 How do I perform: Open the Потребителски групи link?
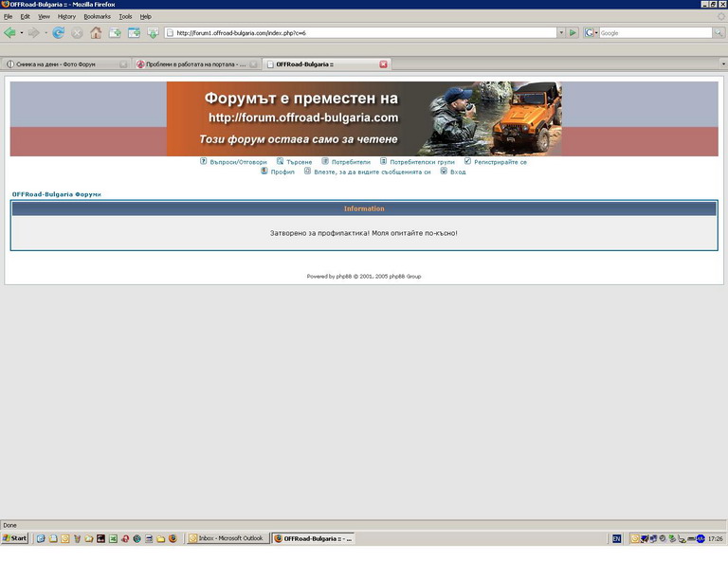[x=422, y=162]
